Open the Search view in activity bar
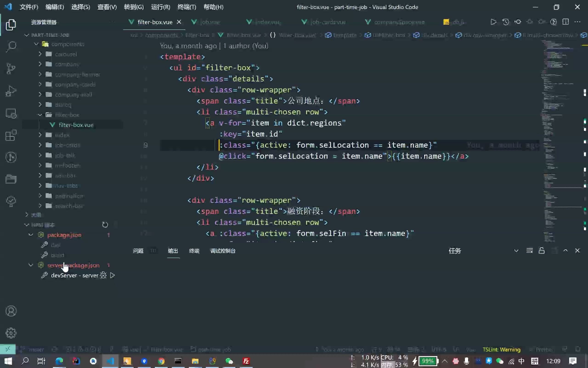Viewport: 588px width, 368px height. click(11, 46)
